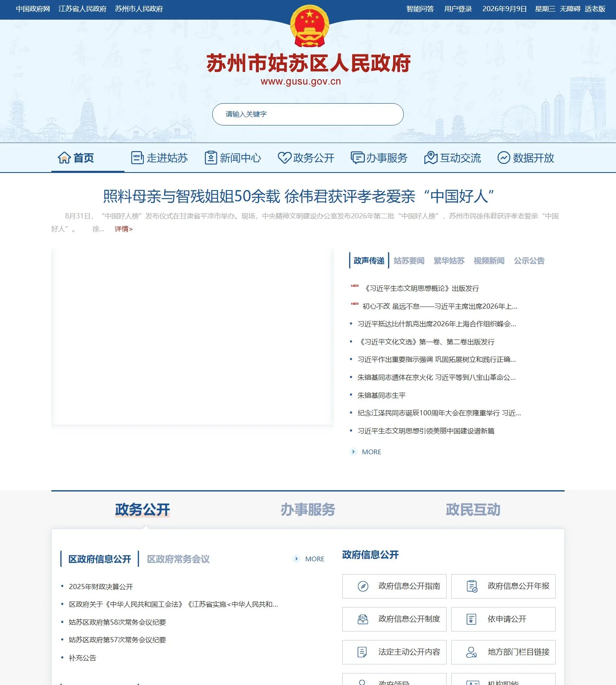Open the 中国政府网 link
Screen dimensions: 616x685
click(x=33, y=9)
